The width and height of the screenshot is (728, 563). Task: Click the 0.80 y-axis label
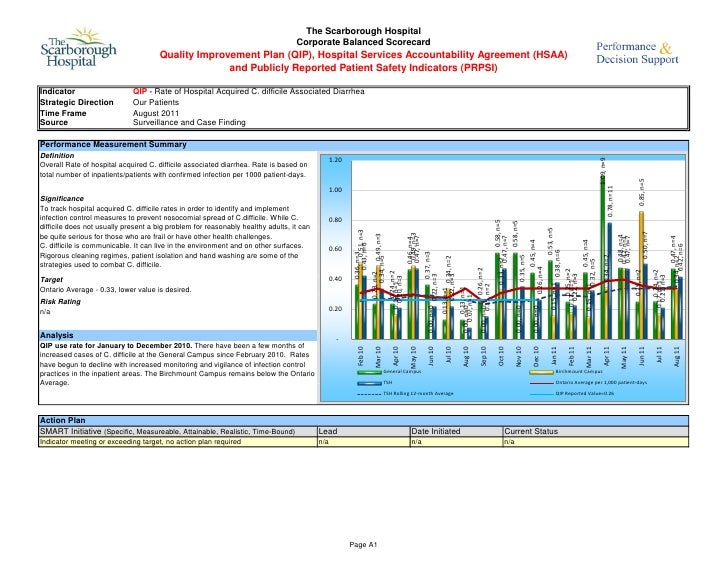click(x=335, y=220)
